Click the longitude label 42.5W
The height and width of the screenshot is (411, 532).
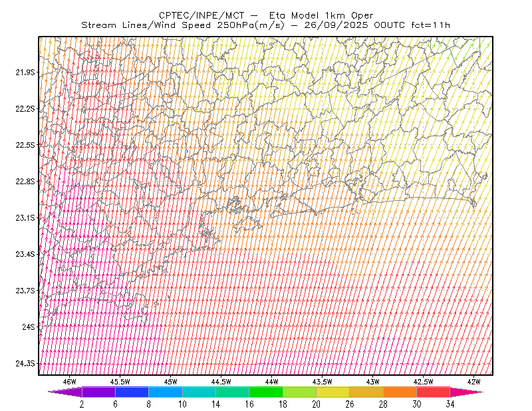tap(424, 382)
